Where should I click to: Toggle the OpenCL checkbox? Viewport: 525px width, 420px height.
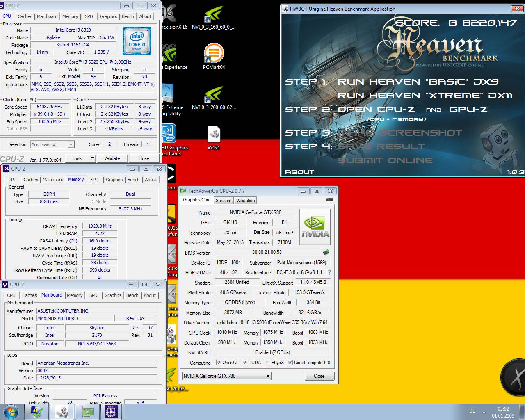[x=219, y=363]
